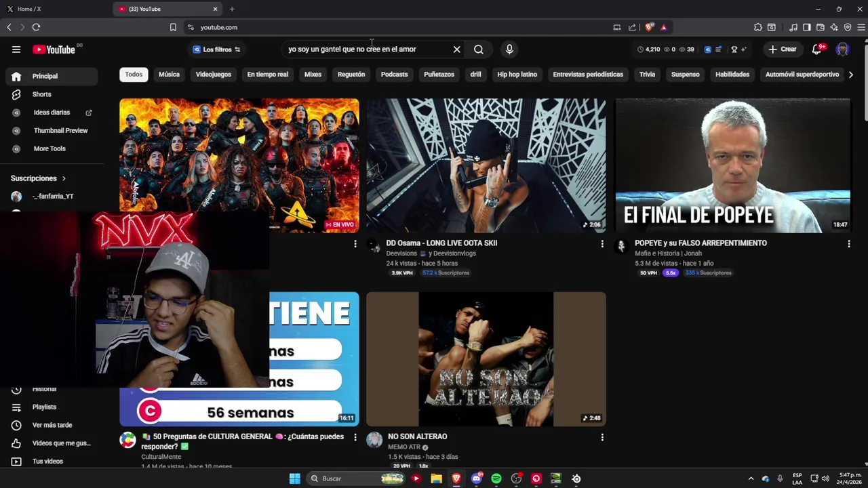Open Tus videos in sidebar
The height and width of the screenshot is (488, 868).
tap(51, 462)
